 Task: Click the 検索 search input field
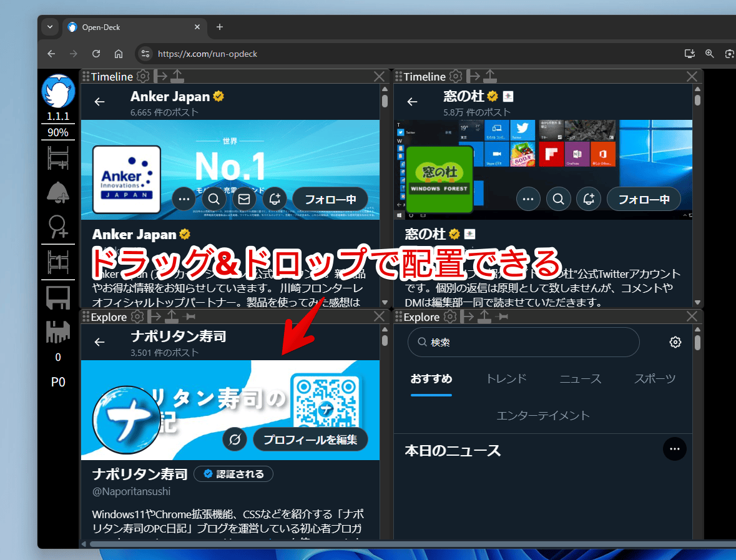[x=523, y=341]
